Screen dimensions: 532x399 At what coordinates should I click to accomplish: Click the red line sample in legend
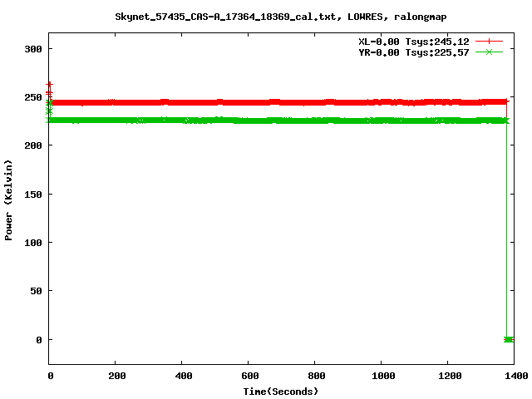coord(489,42)
